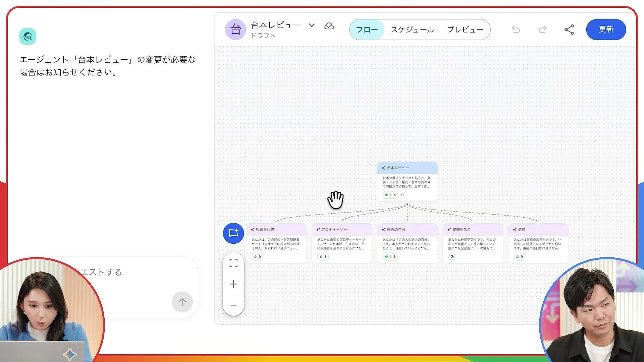
Task: Click the fit-to-screen icon
Action: pyautogui.click(x=233, y=263)
